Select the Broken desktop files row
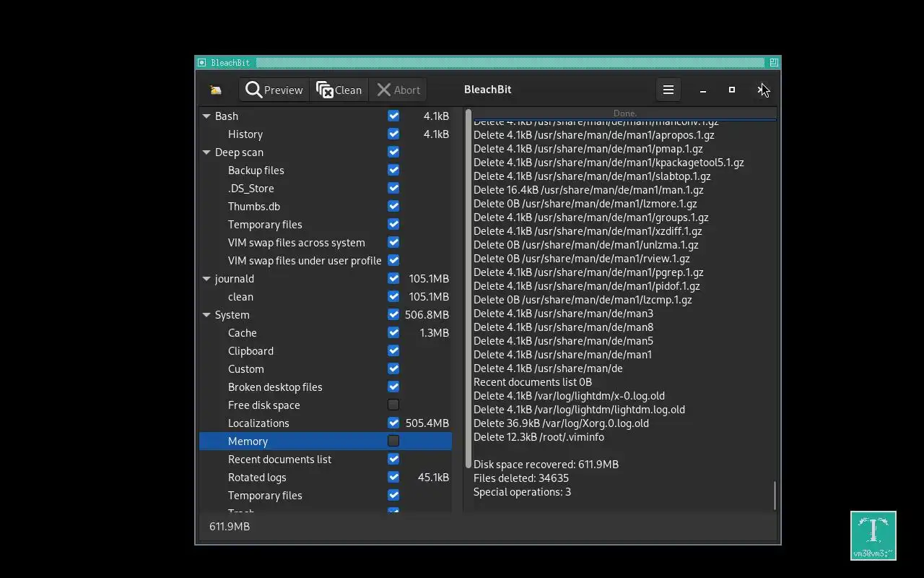Image resolution: width=924 pixels, height=578 pixels. (326, 387)
